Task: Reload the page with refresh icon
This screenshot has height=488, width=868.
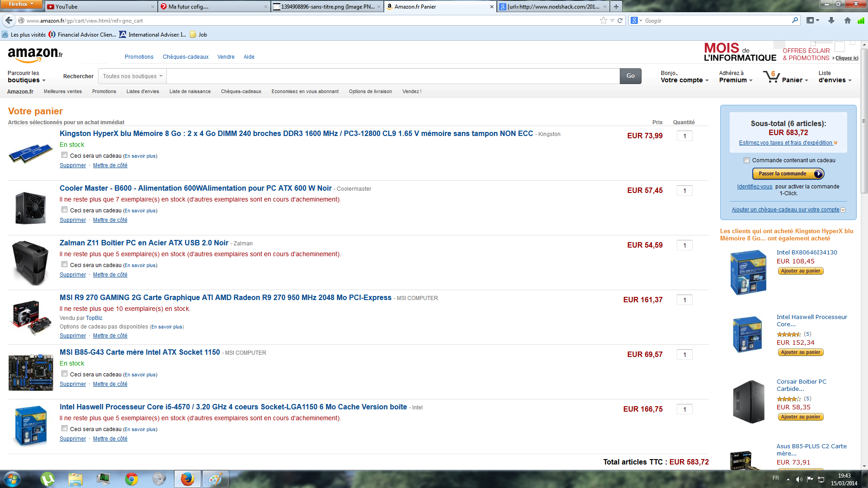Action: tap(620, 20)
